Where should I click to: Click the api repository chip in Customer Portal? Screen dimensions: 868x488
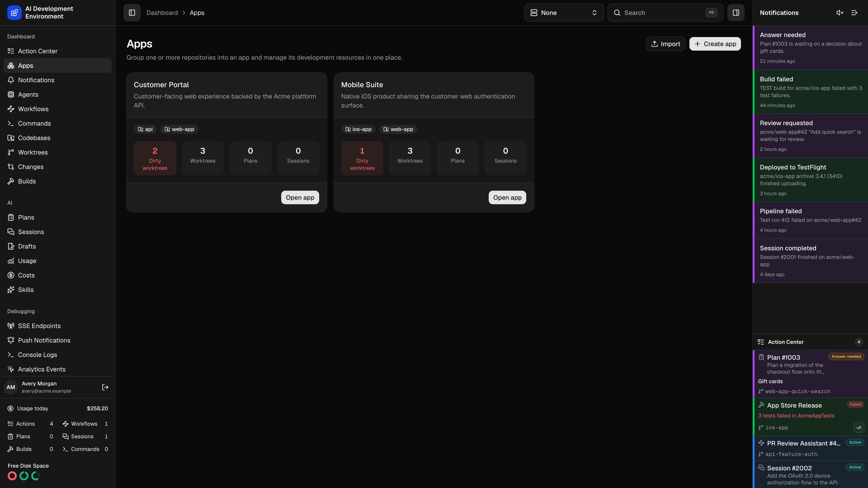(145, 129)
